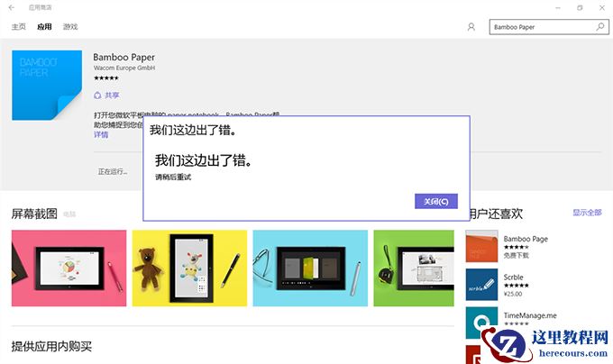Close the Store window

(602, 7)
